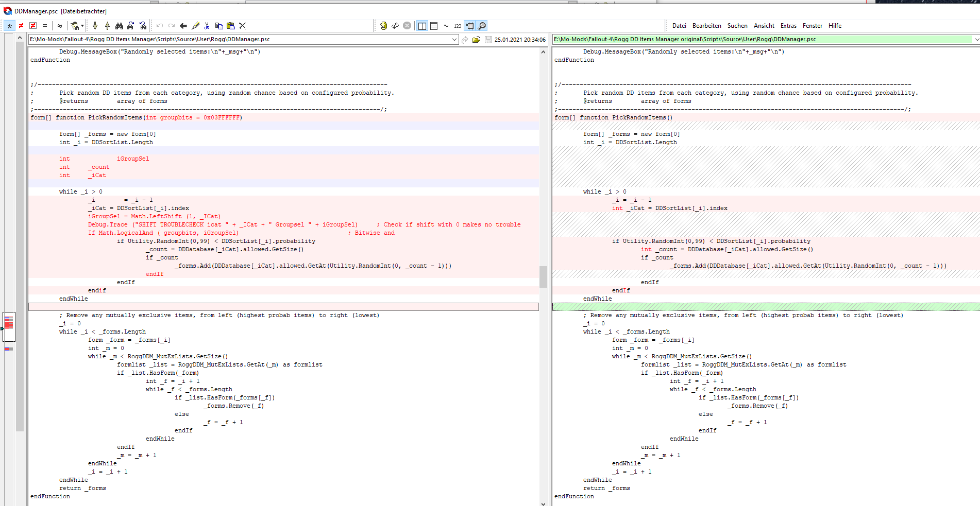
Task: Toggle the approximately-equal minor differences button
Action: click(60, 26)
